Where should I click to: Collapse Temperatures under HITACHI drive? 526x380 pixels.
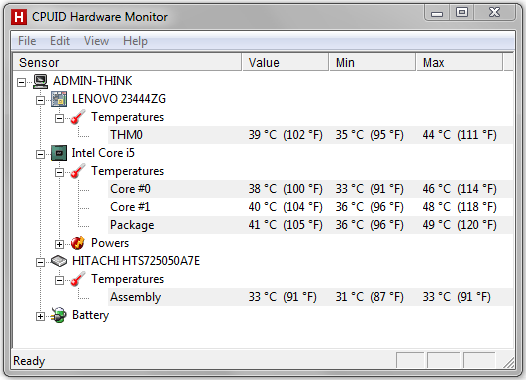(x=59, y=280)
